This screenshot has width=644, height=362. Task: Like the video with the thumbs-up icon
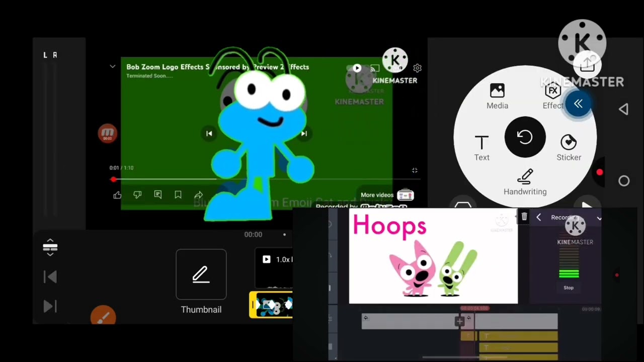tap(117, 195)
